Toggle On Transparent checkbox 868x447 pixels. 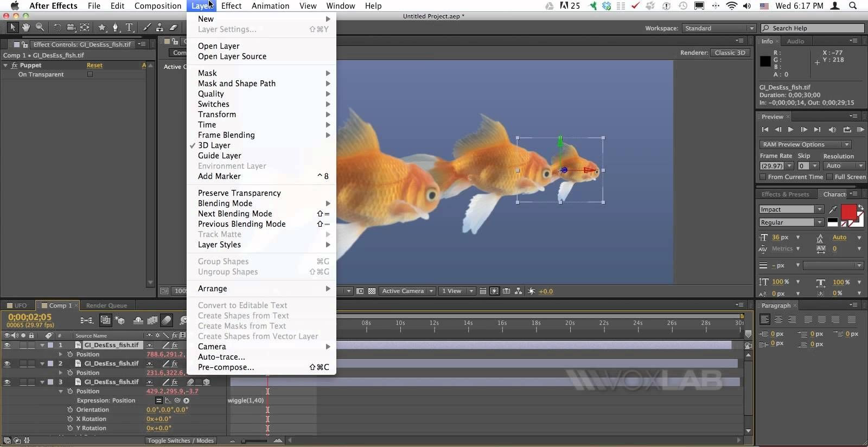pyautogui.click(x=90, y=74)
